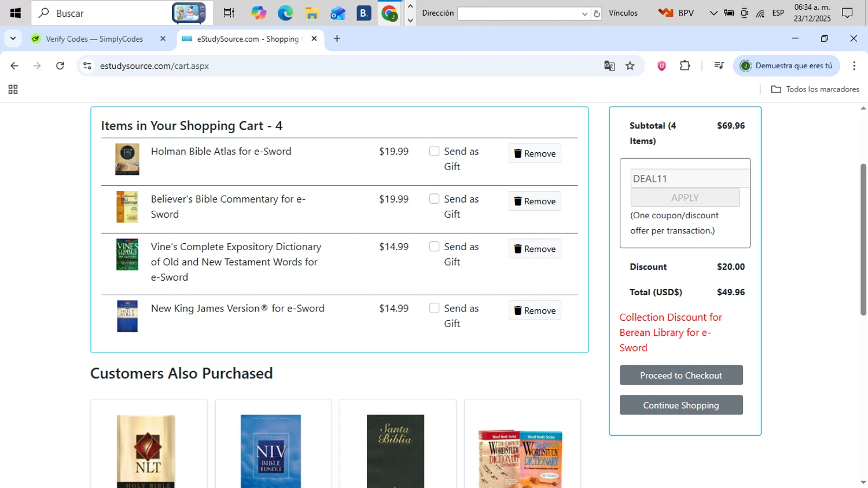Image resolution: width=868 pixels, height=488 pixels.
Task: Click the browser address bar URL
Action: (155, 66)
